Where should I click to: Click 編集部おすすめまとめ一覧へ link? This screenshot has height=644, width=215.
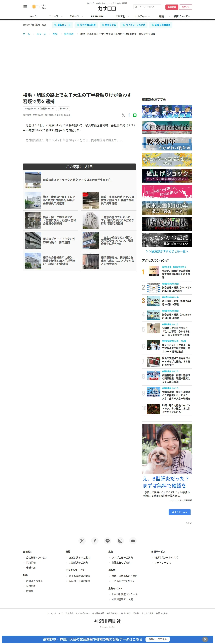pyautogui.click(x=167, y=251)
